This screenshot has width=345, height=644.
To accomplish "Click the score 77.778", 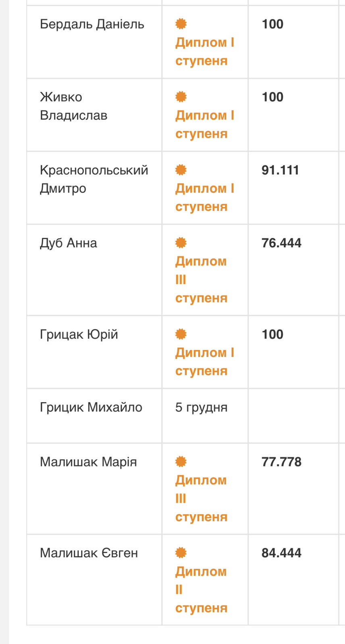I will (x=281, y=462).
